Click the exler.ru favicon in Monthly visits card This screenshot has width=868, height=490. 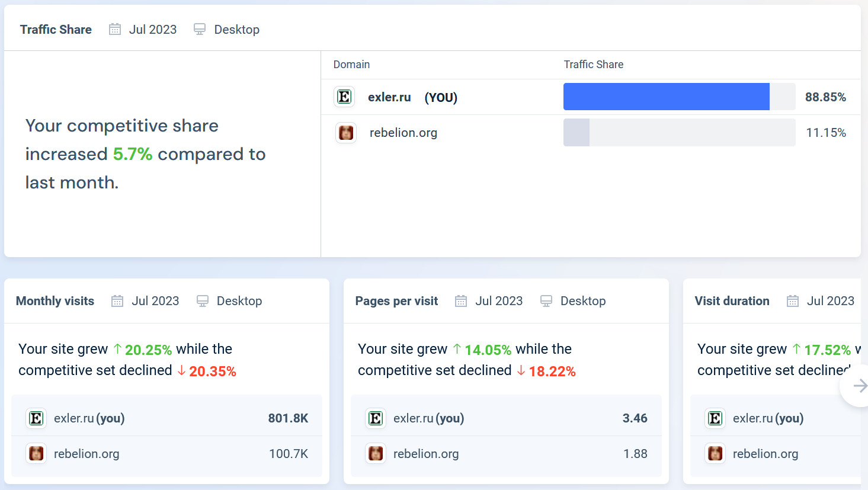(x=36, y=418)
